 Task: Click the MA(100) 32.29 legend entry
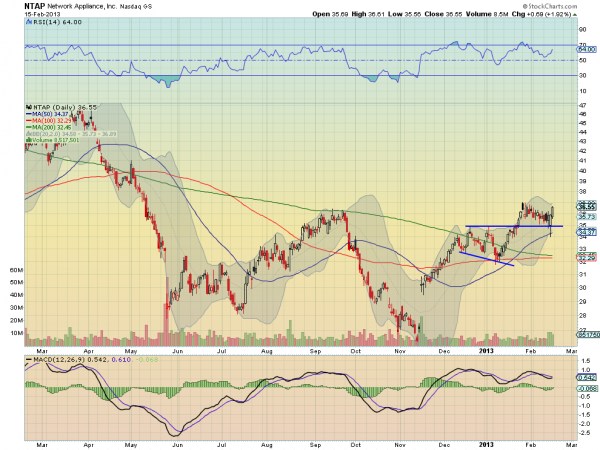[49, 121]
